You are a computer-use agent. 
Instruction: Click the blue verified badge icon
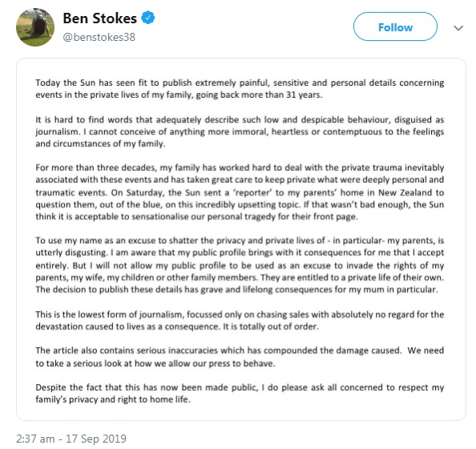(148, 18)
